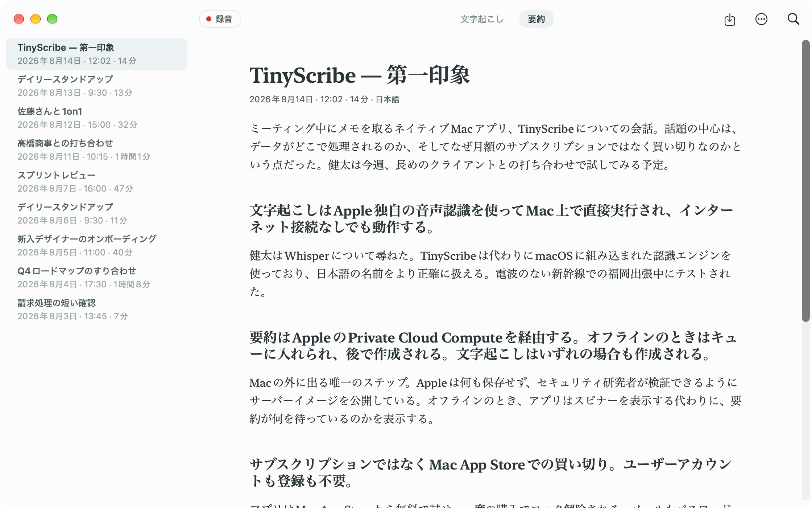Screen dimensions: 812x508
Task: Click the export download icon
Action: [x=730, y=19]
